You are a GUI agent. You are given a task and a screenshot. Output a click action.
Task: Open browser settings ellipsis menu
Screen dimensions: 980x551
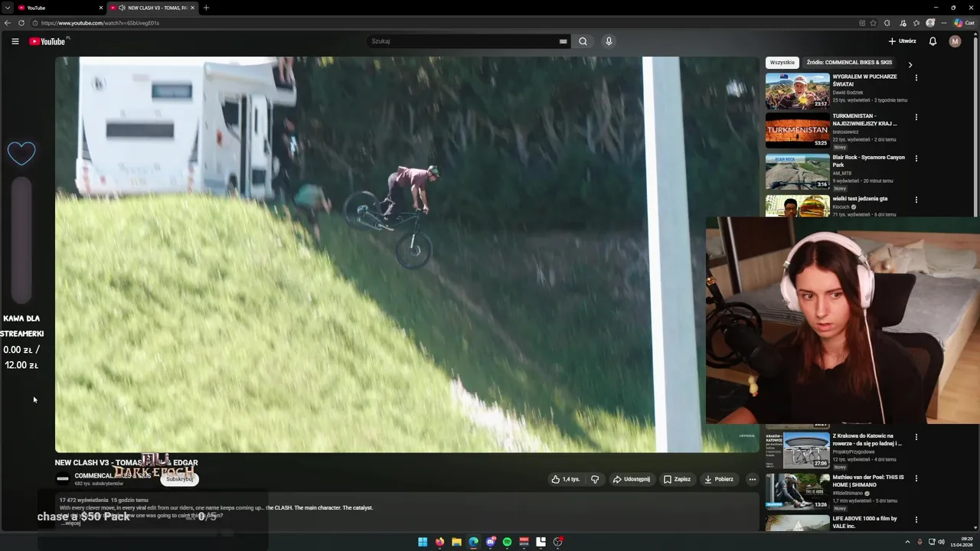[x=945, y=23]
